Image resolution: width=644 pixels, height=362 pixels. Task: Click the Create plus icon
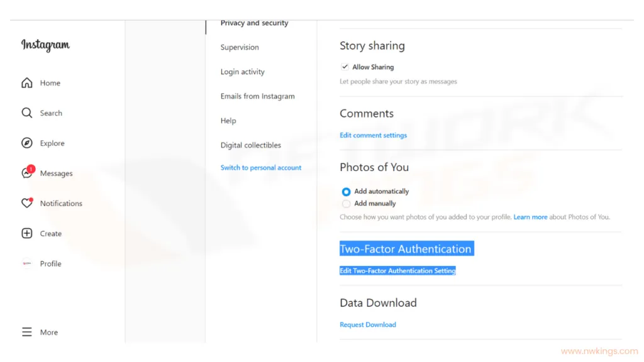tap(26, 233)
